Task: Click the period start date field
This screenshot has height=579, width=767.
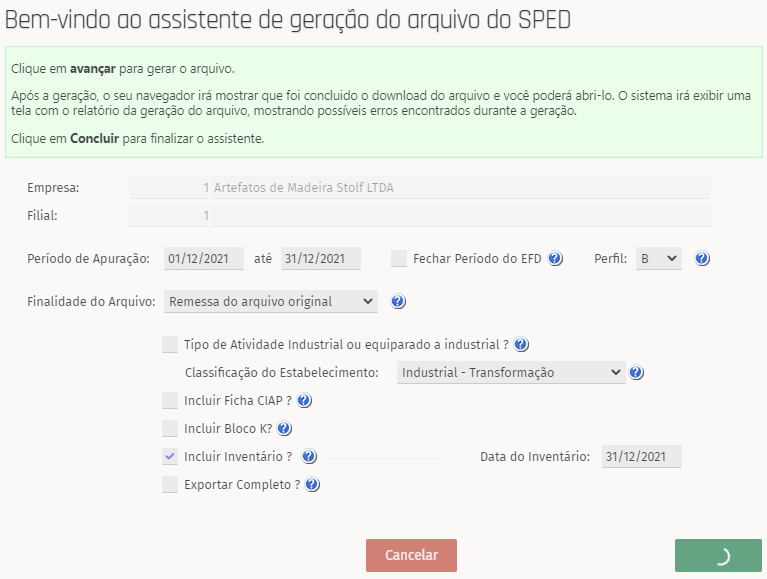Action: pyautogui.click(x=204, y=258)
